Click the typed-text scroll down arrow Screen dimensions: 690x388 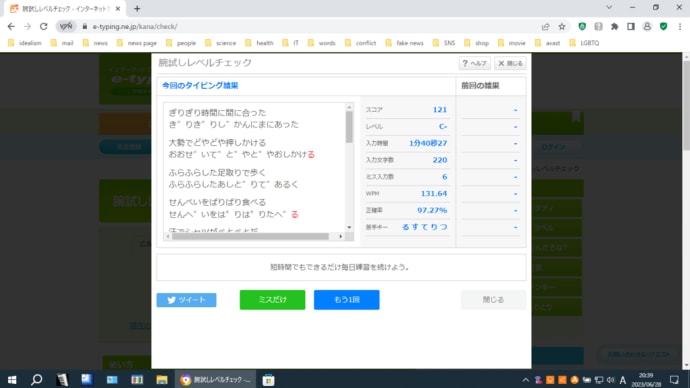click(349, 227)
